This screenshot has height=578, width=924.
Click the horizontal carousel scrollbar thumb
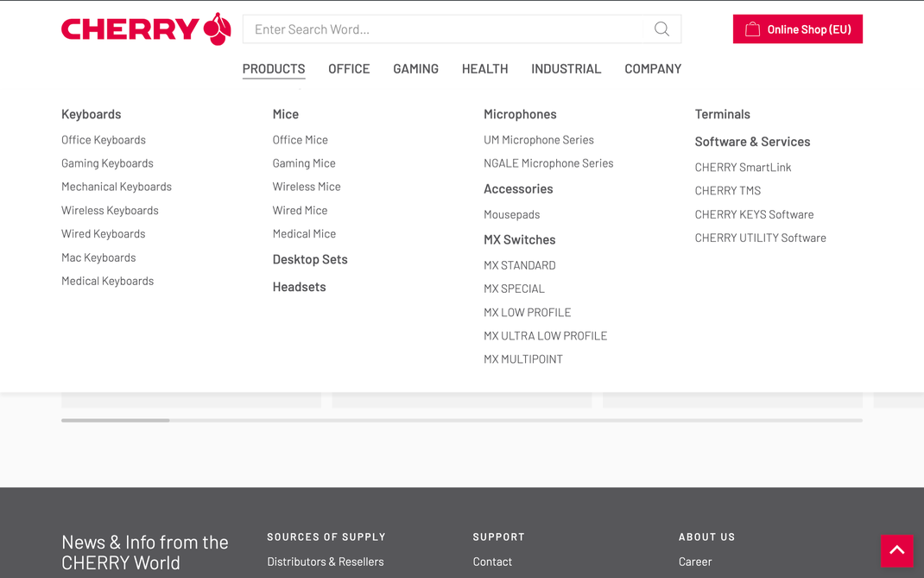point(116,421)
